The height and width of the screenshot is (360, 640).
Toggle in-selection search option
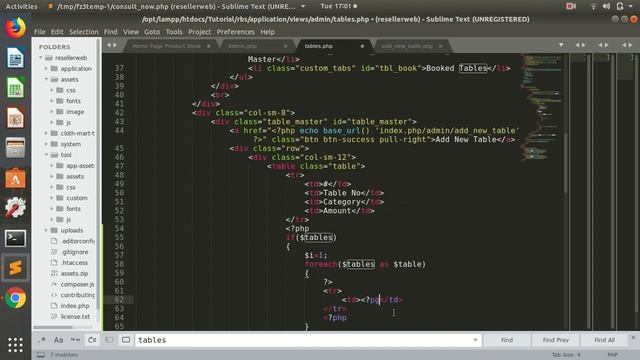pyautogui.click(x=109, y=340)
